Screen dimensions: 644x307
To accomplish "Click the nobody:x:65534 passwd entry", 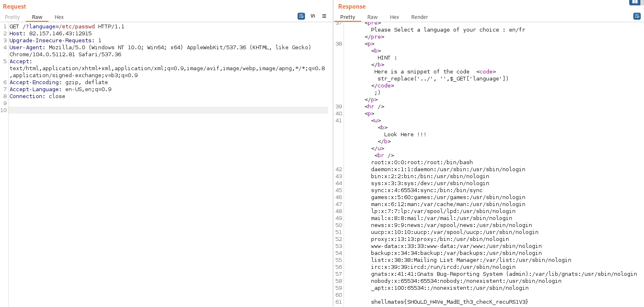I will [x=466, y=281].
